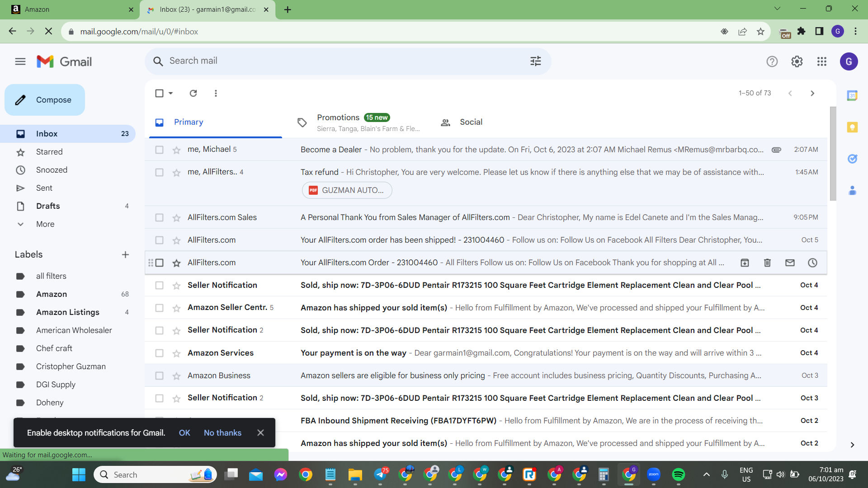Snooze the AllFilters.com Order 231004460 email
The height and width of the screenshot is (488, 868).
(x=812, y=263)
